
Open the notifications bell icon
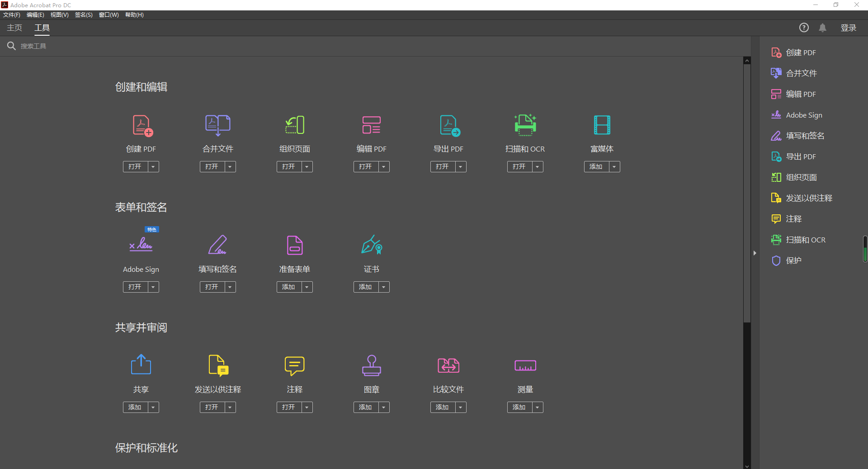[x=823, y=28]
